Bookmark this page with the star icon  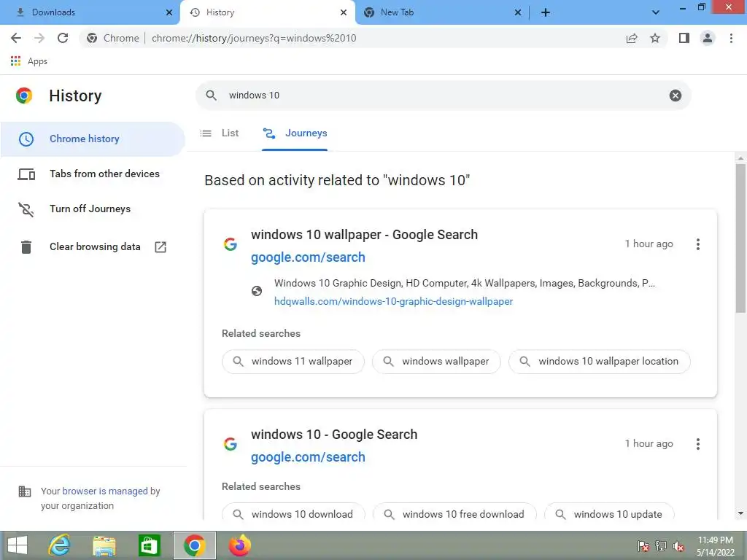655,38
